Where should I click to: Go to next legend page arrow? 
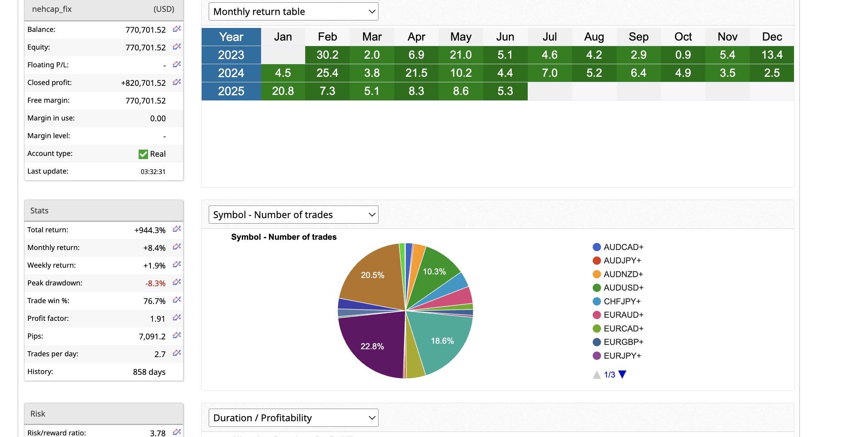point(622,374)
